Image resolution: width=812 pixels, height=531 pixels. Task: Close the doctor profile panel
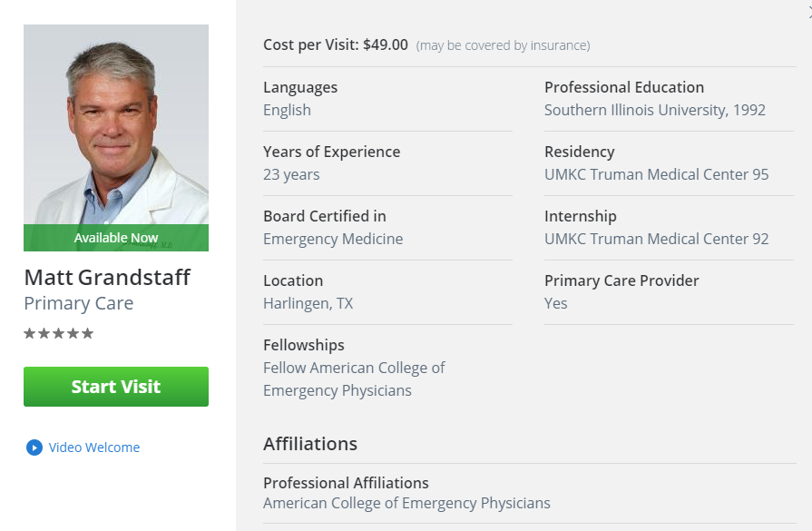pyautogui.click(x=809, y=12)
